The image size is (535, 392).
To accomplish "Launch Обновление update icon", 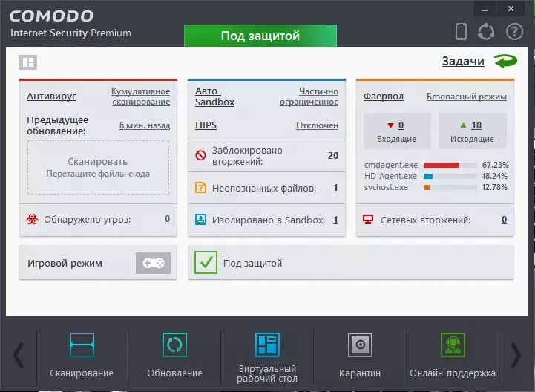I will (174, 345).
